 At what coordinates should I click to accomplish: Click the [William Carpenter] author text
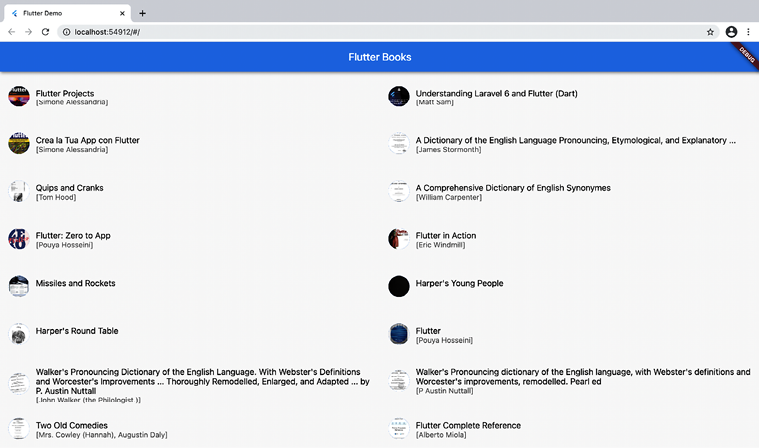(x=449, y=197)
